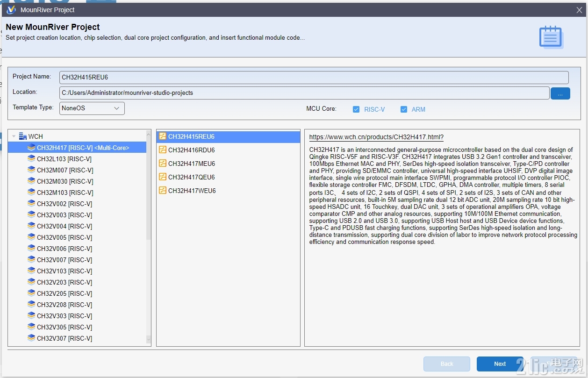Click the Location path input field

click(x=304, y=93)
